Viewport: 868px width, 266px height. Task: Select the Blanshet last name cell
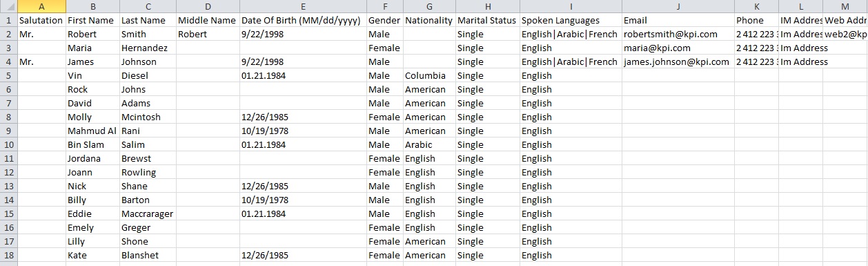pyautogui.click(x=148, y=255)
